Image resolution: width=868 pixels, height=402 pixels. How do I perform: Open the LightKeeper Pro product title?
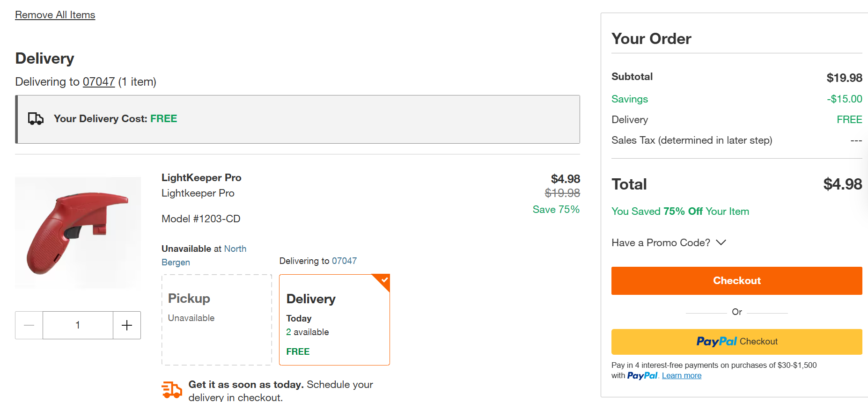(201, 178)
